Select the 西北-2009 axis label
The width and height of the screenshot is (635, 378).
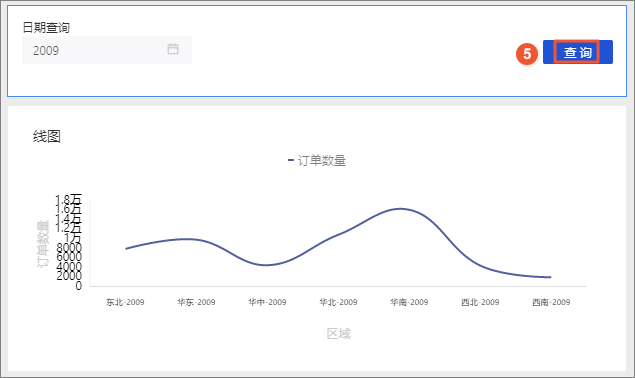pyautogui.click(x=480, y=302)
